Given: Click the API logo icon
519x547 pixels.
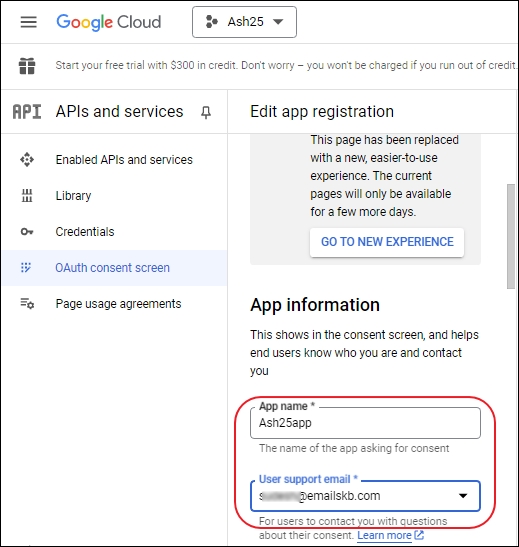Looking at the screenshot, I should 27,112.
